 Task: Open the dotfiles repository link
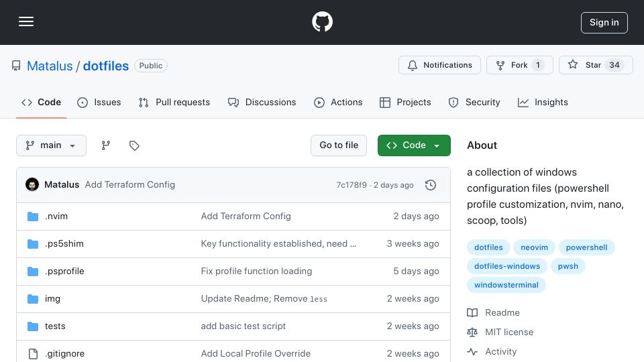106,66
